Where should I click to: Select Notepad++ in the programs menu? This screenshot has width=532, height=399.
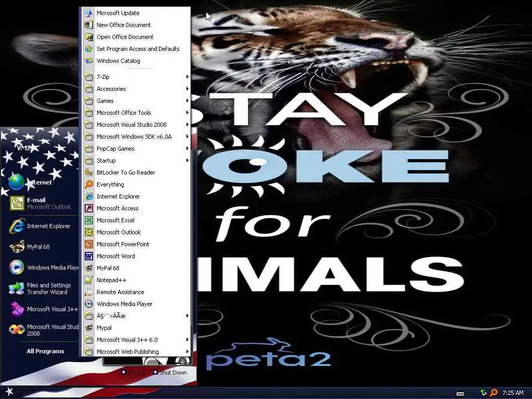[x=137, y=280]
